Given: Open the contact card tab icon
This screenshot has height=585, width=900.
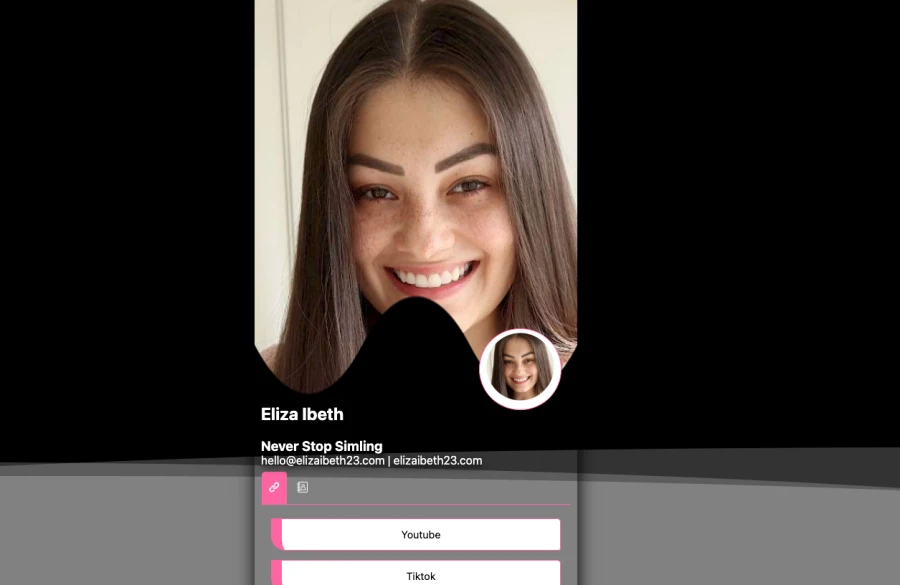Looking at the screenshot, I should pos(302,487).
